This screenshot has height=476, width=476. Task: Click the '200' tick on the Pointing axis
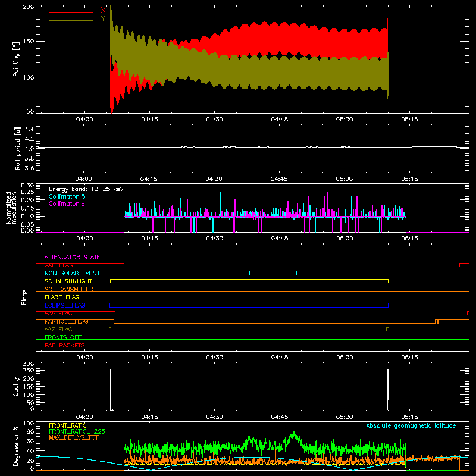(29, 7)
